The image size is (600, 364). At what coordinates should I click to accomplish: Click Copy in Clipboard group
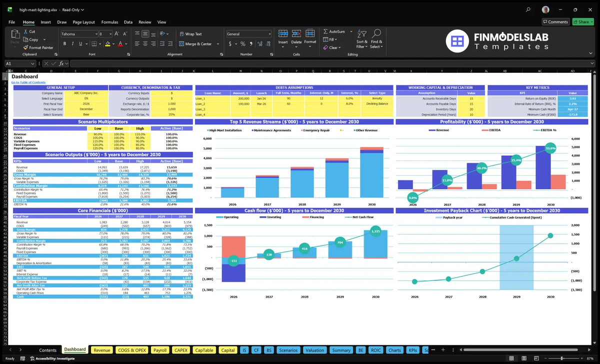click(x=31, y=39)
